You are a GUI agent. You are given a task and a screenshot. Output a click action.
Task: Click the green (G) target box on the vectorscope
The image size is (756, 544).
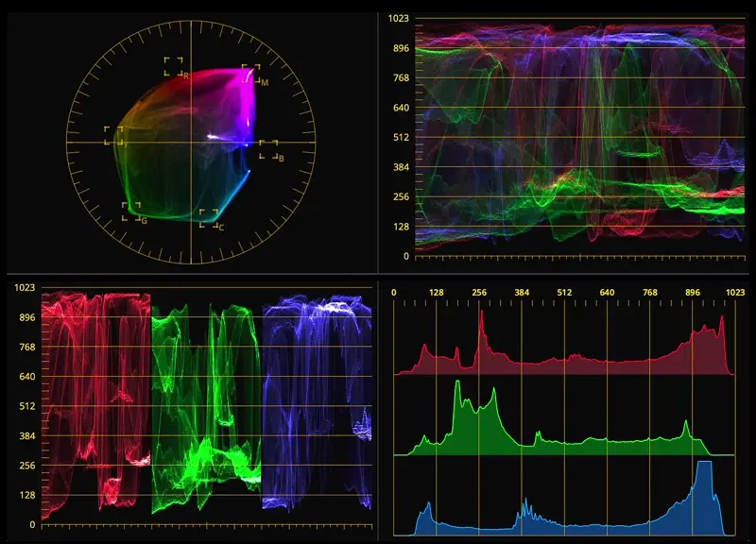pyautogui.click(x=130, y=211)
